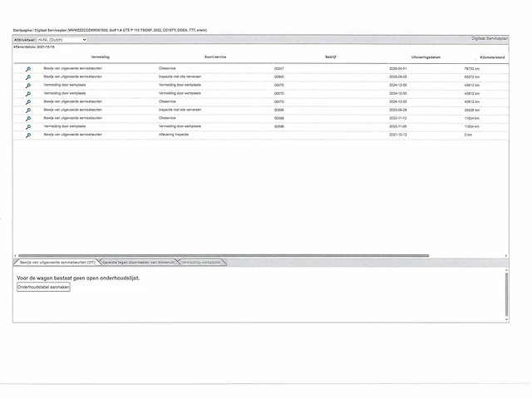532x399 pixels.
Task: Click the horizontal scrollbar below the table
Action: [224, 255]
